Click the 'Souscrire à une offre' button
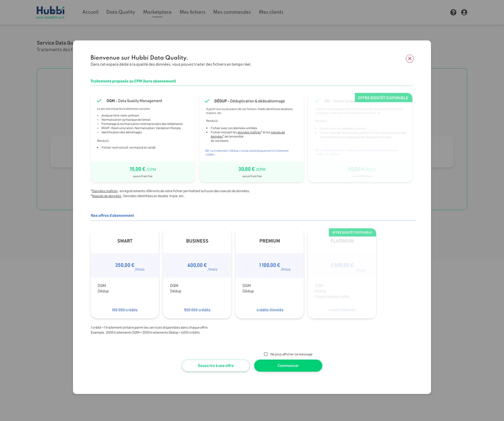 [216, 366]
